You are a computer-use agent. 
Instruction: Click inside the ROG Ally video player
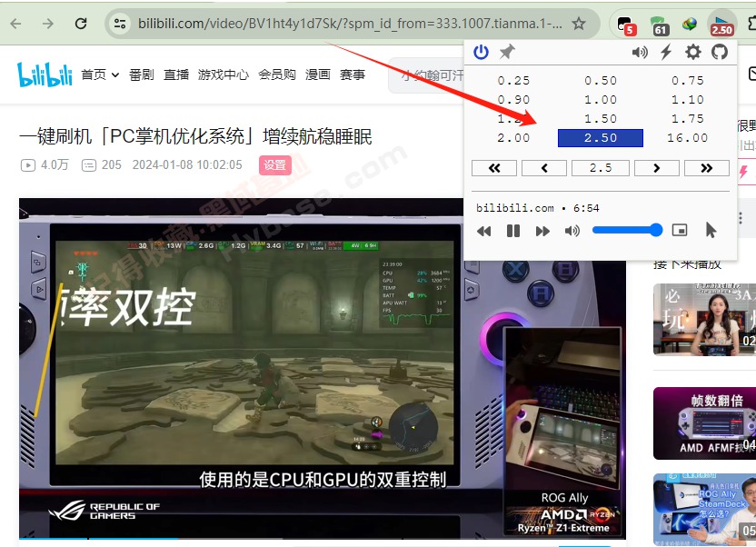323,369
